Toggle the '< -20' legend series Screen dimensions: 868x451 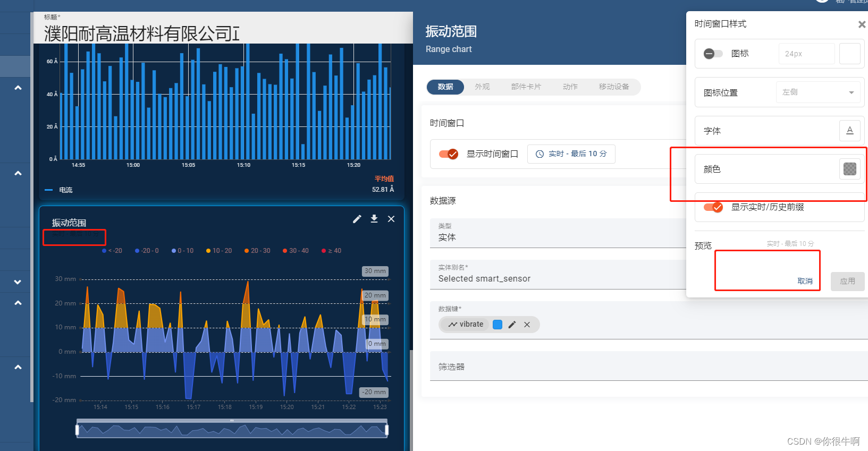point(112,251)
